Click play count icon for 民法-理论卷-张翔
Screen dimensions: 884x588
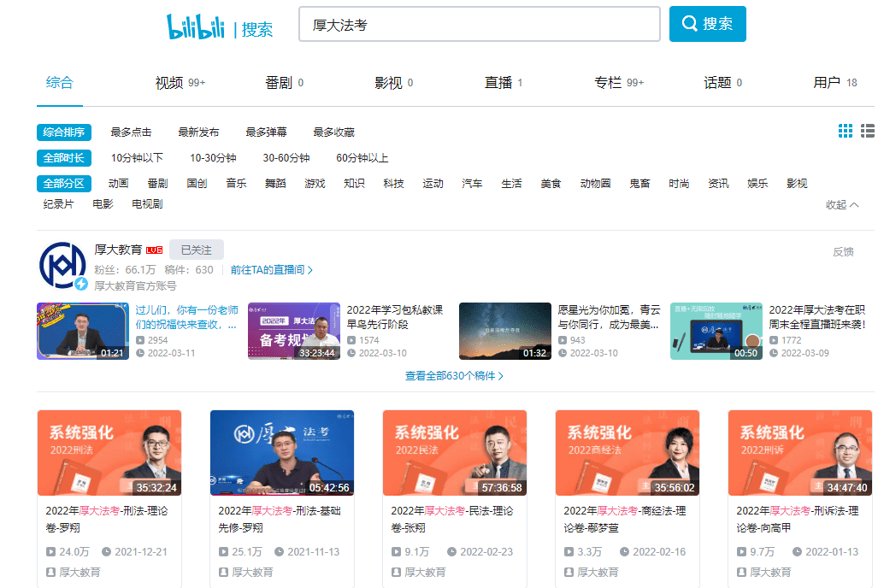(x=397, y=552)
